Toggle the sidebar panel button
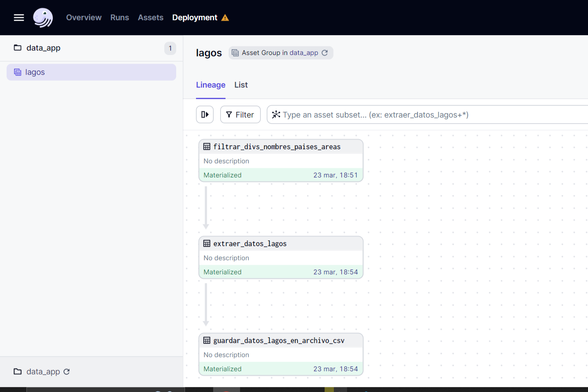 [x=205, y=115]
